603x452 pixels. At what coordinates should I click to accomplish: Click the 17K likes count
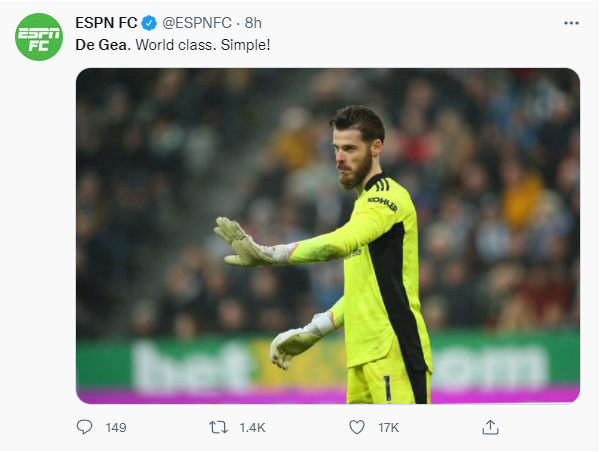[388, 428]
